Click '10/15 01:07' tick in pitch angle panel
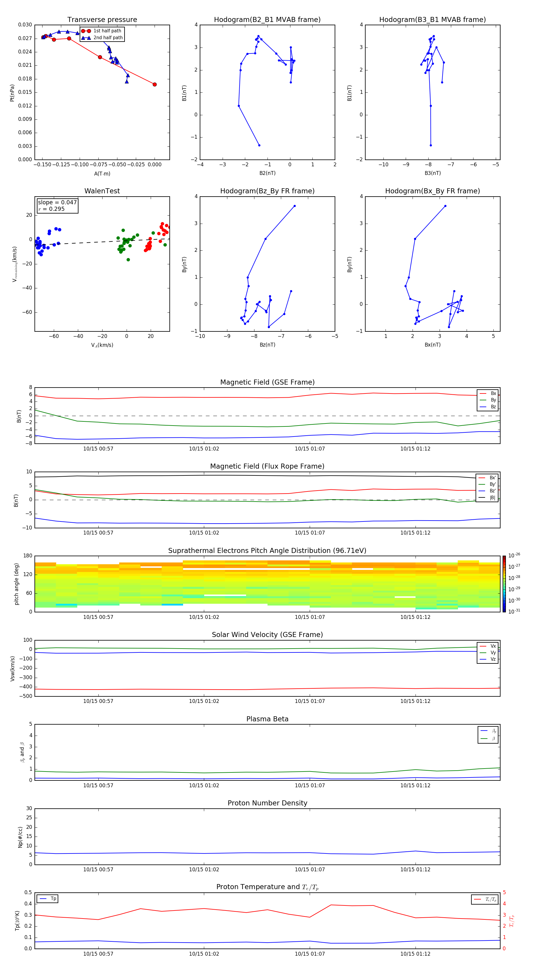The height and width of the screenshot is (980, 535). 310,617
